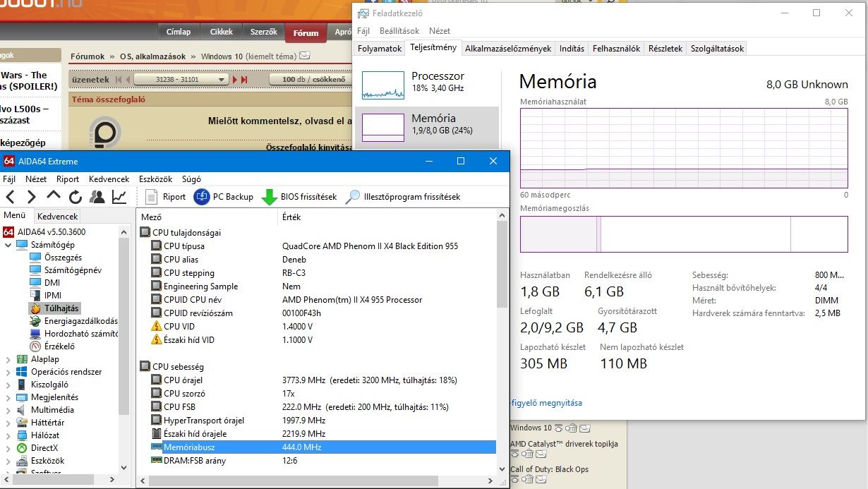Switch to Folyamatok tab in Feladatkezelő
Viewport: 868px width, 489px height.
click(x=380, y=49)
